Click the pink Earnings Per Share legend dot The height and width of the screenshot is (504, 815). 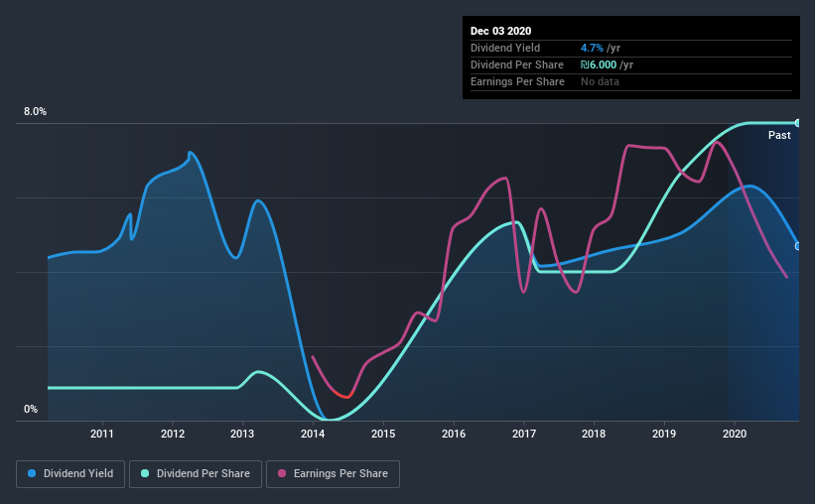282,473
